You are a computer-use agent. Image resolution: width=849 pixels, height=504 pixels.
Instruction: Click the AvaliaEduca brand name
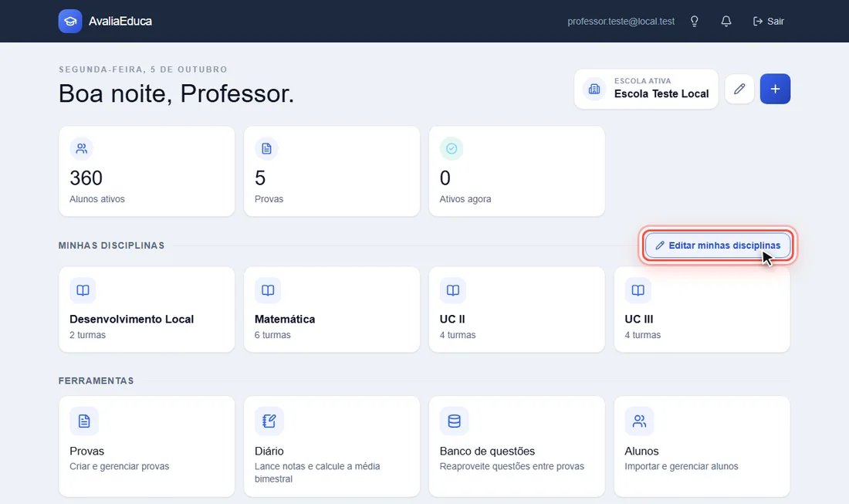click(x=120, y=21)
